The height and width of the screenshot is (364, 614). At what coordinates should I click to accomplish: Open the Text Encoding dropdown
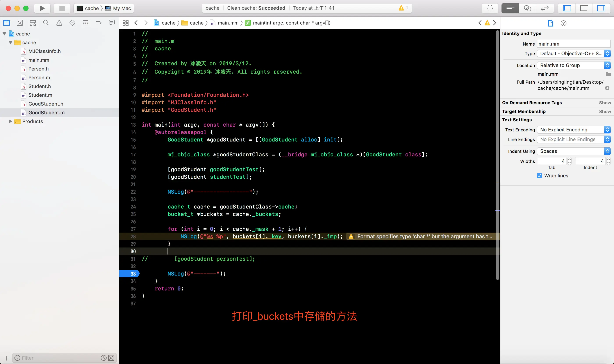click(x=573, y=129)
